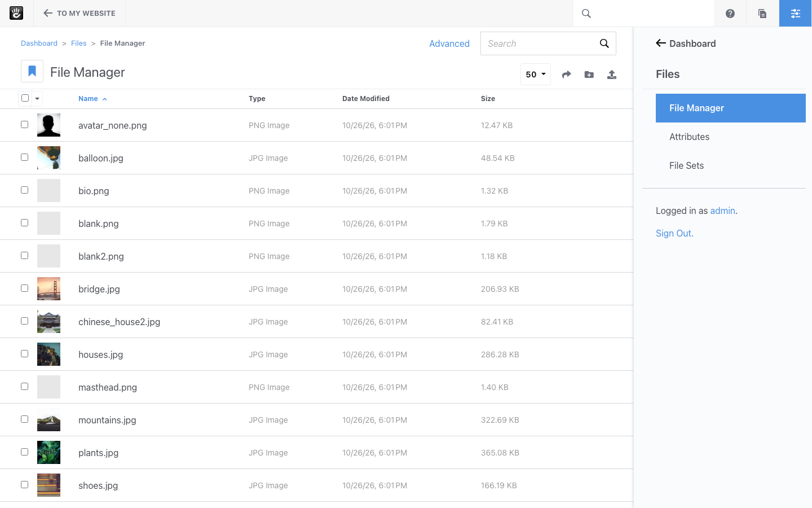
Task: Open the shoes.jpg thumbnail
Action: 48,485
